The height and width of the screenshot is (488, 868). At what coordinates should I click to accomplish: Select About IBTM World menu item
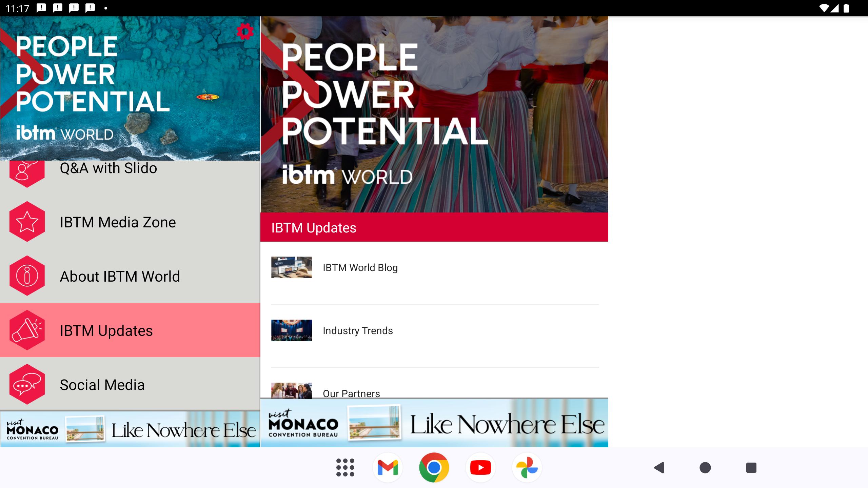[x=130, y=276]
